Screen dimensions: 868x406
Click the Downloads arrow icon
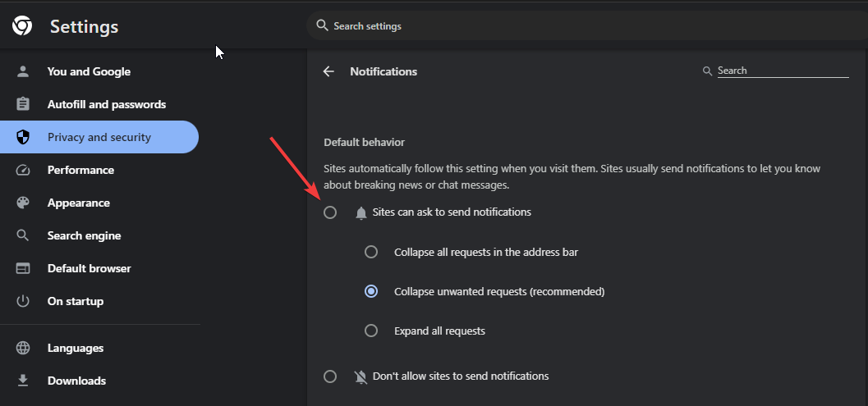coord(23,381)
